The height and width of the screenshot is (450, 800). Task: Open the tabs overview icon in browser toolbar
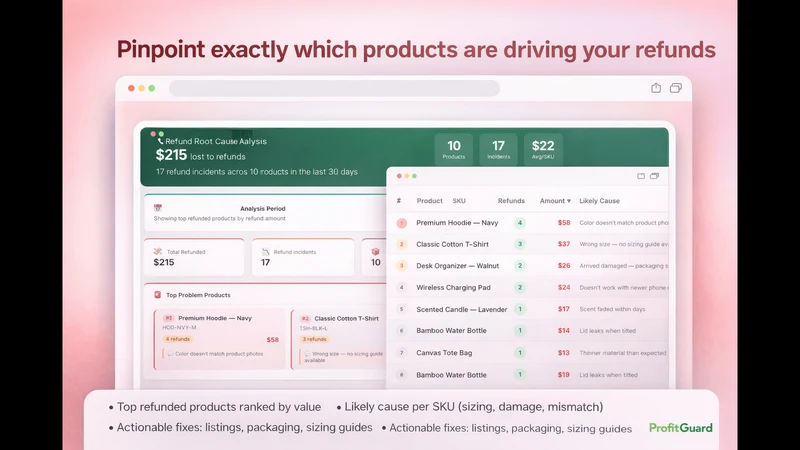click(676, 88)
